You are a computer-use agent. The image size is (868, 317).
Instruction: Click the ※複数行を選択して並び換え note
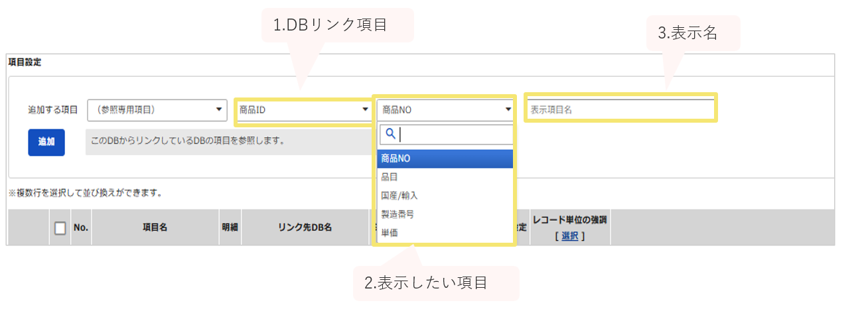(x=85, y=194)
